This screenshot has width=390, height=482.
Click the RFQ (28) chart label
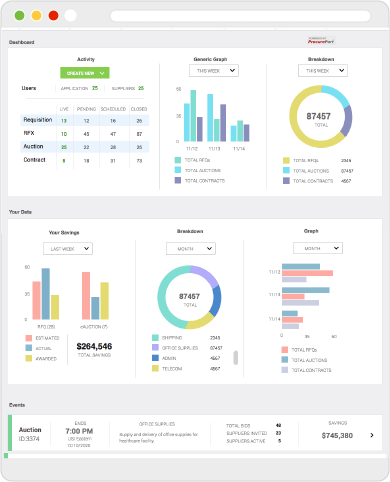coord(46,327)
